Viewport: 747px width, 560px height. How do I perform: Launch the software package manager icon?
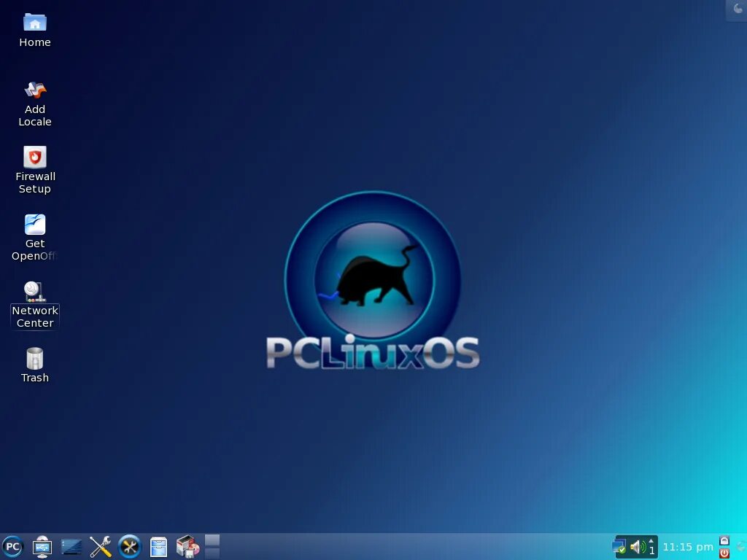click(x=187, y=547)
